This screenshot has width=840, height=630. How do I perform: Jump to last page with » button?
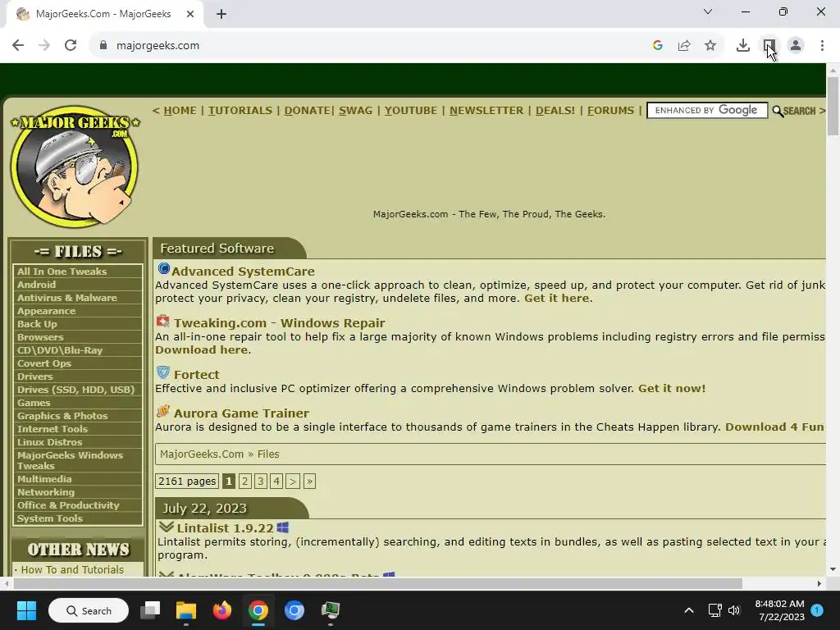[309, 481]
